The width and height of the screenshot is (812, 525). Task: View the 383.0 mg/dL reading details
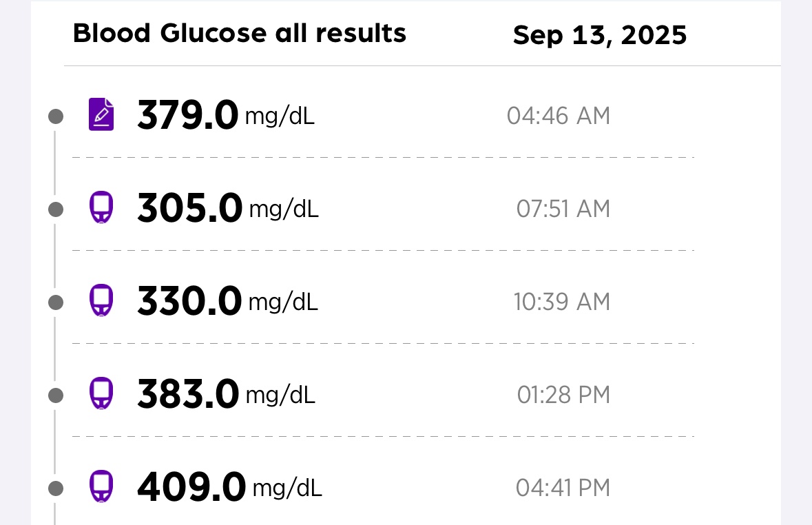click(225, 395)
